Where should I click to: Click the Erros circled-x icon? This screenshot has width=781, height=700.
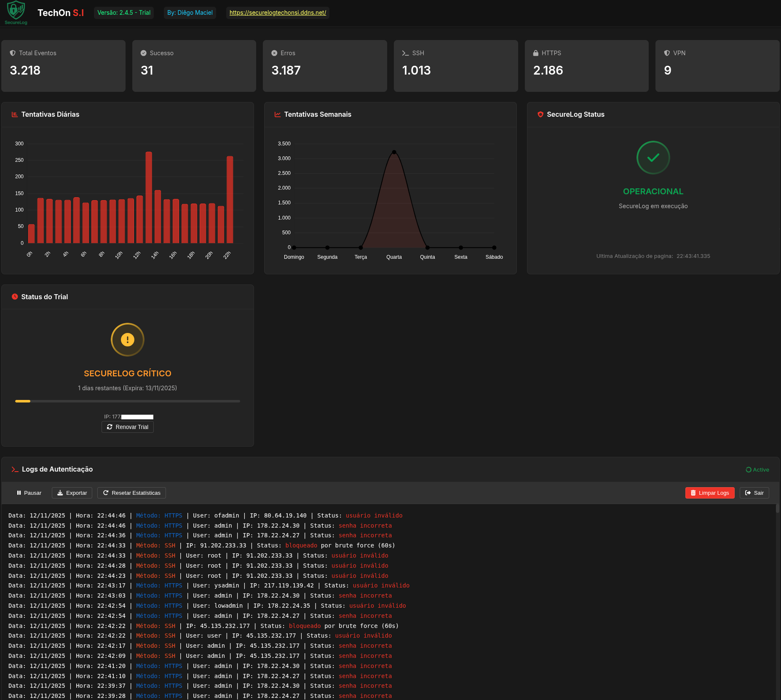pyautogui.click(x=274, y=53)
